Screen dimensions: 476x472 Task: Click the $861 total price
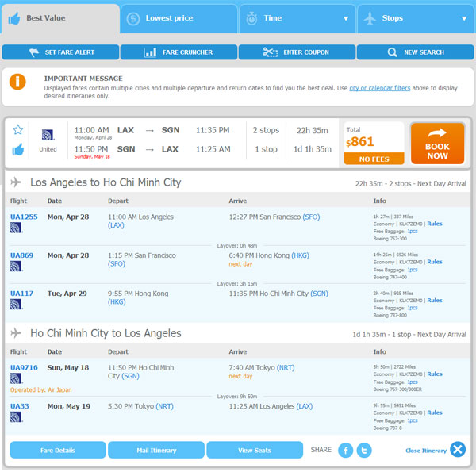coord(359,142)
